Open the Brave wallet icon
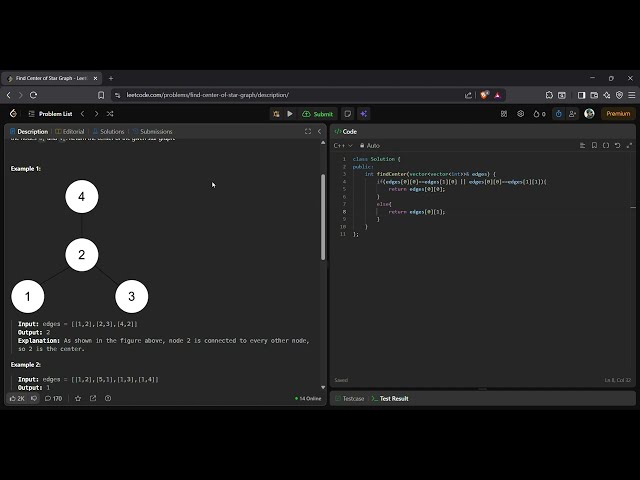The width and height of the screenshot is (640, 480). (x=594, y=95)
